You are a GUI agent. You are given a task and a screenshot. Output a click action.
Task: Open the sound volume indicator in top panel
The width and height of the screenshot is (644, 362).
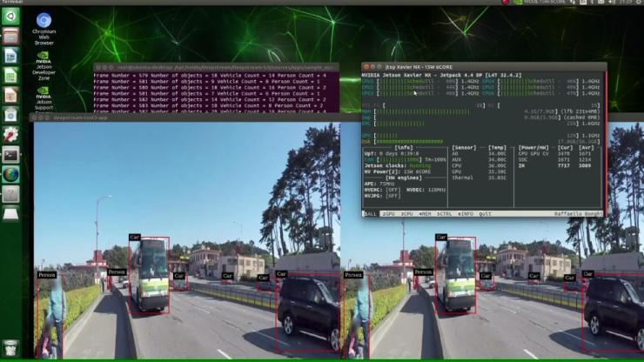tap(612, 2)
